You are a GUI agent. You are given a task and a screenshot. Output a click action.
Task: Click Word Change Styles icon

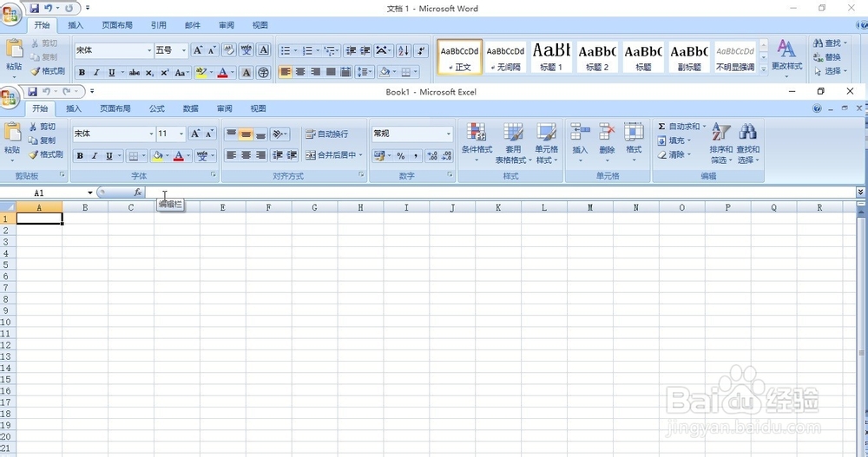pos(786,49)
